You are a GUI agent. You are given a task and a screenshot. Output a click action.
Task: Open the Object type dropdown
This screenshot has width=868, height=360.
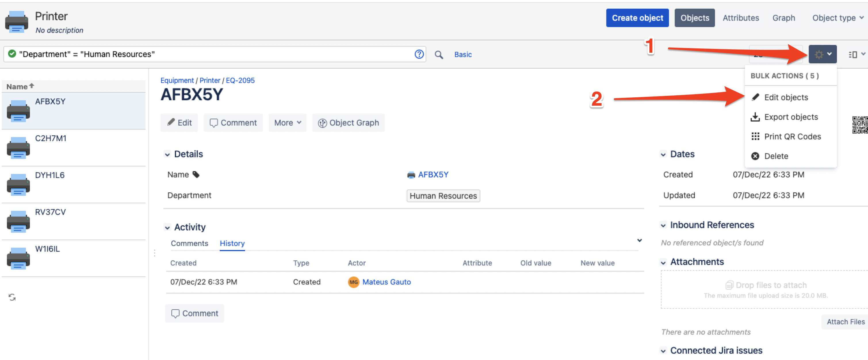tap(837, 18)
